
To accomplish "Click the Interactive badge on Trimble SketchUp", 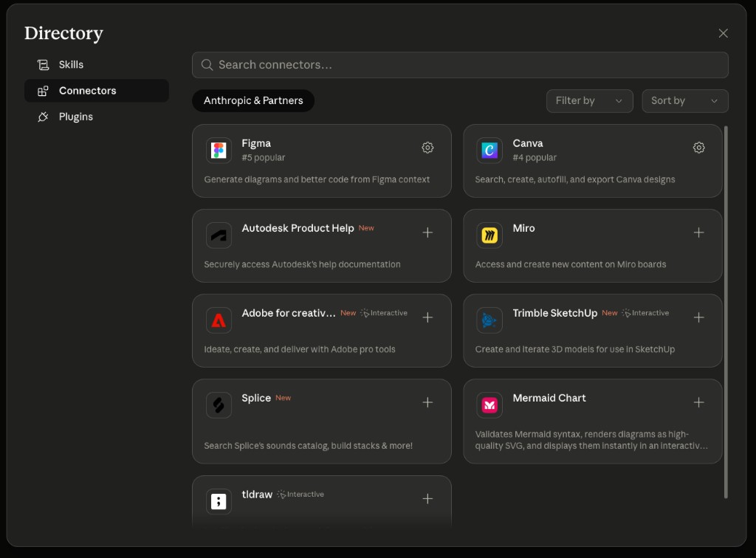I will [x=645, y=313].
